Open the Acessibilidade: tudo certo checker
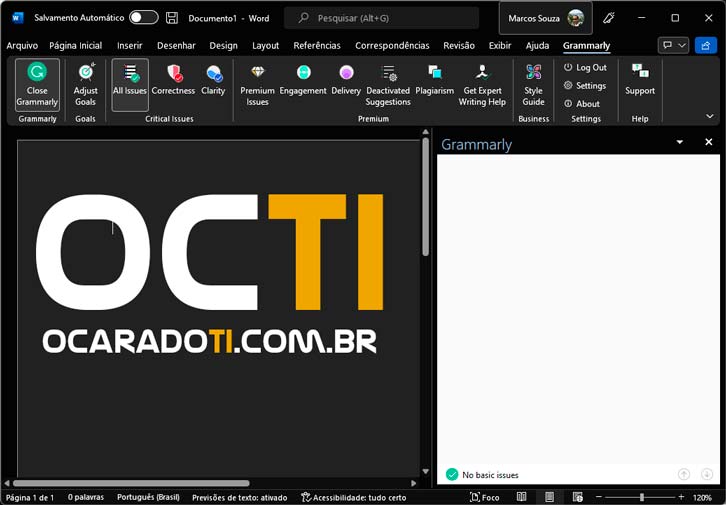The width and height of the screenshot is (726, 505). [354, 498]
